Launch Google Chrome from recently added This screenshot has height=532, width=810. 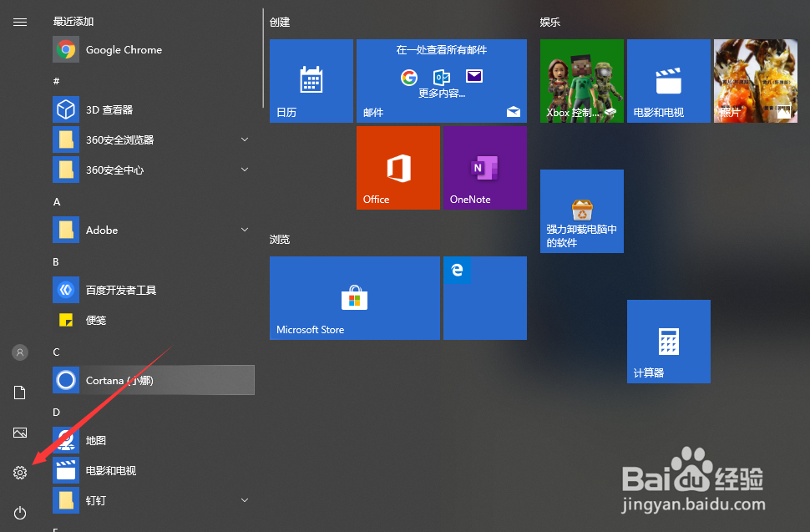(x=154, y=49)
